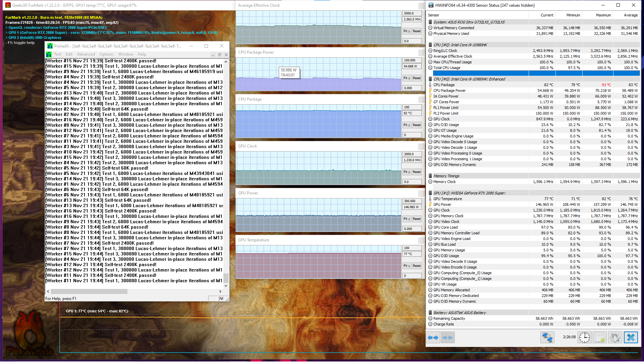The image size is (644, 362).
Task: Close the CPU Package Power graph window
Action: point(422,52)
